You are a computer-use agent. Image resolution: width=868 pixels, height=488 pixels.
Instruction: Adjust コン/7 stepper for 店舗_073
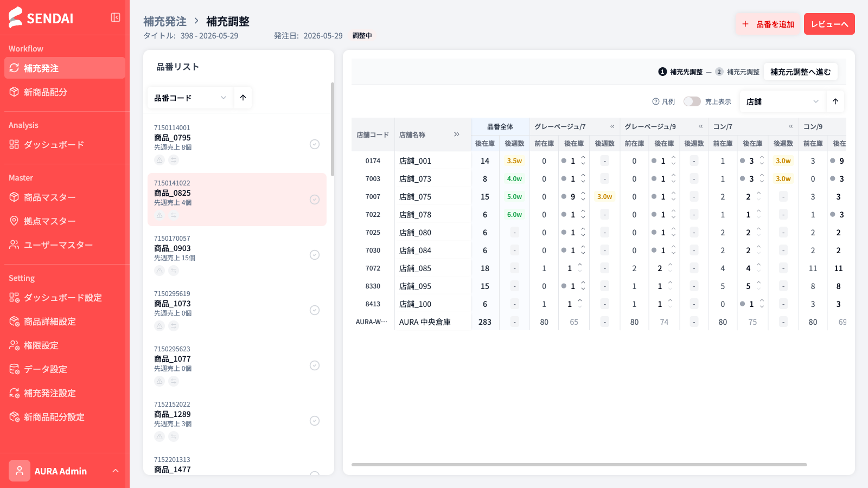[x=762, y=178]
